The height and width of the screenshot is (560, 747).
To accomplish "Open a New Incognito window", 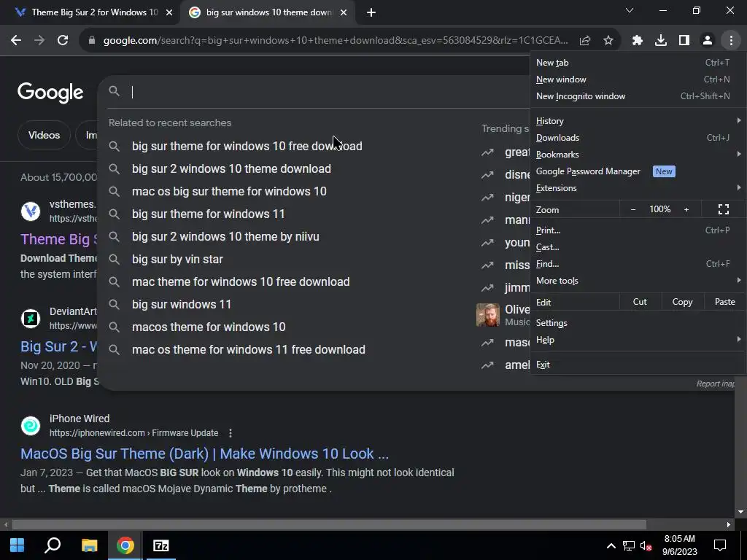I will (x=638, y=96).
